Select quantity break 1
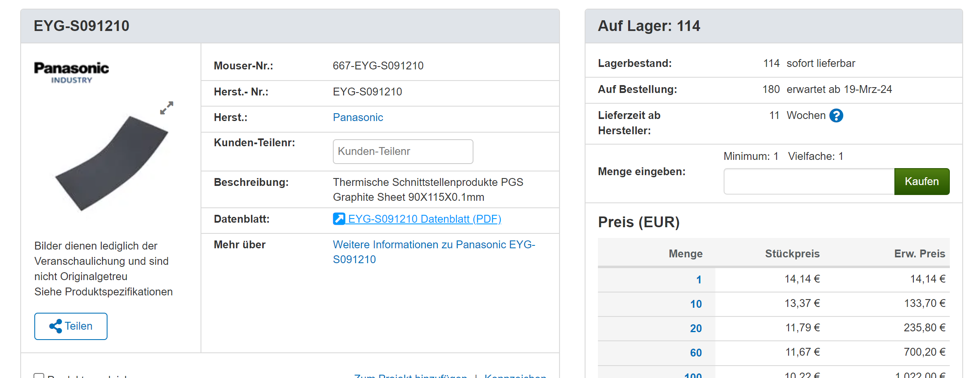 pyautogui.click(x=698, y=280)
